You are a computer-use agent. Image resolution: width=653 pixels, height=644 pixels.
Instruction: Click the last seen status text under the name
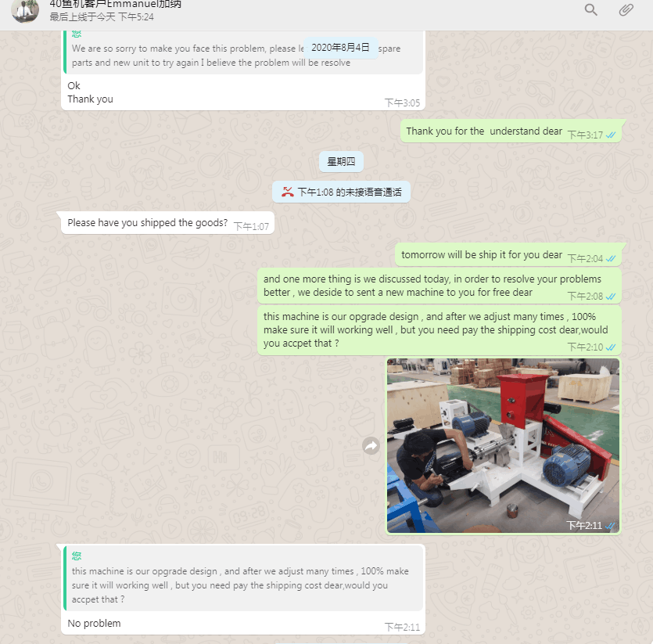[x=102, y=17]
